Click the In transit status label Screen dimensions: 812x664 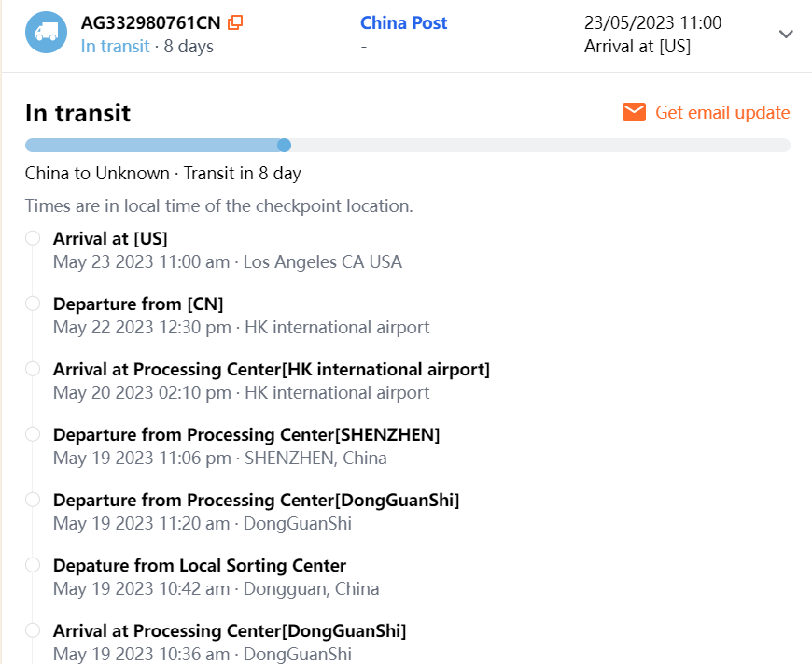[x=115, y=46]
